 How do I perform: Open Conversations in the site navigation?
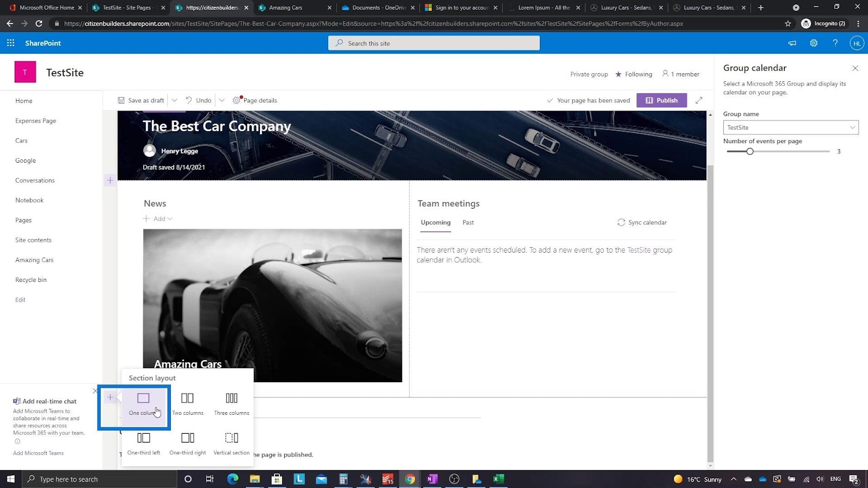click(35, 181)
